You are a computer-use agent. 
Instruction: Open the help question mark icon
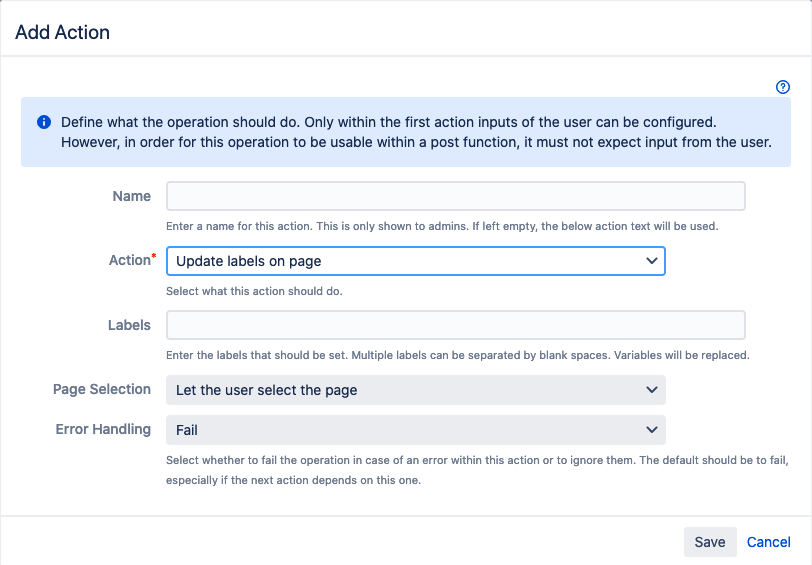coord(783,87)
